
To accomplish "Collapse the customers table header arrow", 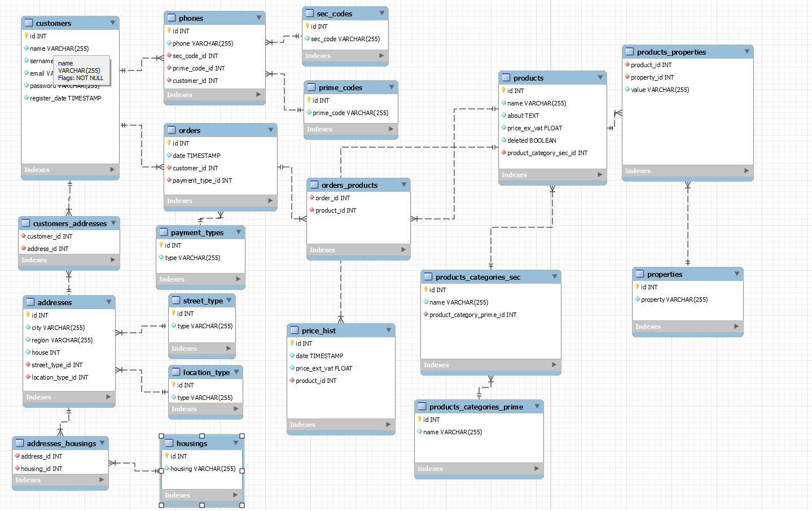I will (x=113, y=23).
